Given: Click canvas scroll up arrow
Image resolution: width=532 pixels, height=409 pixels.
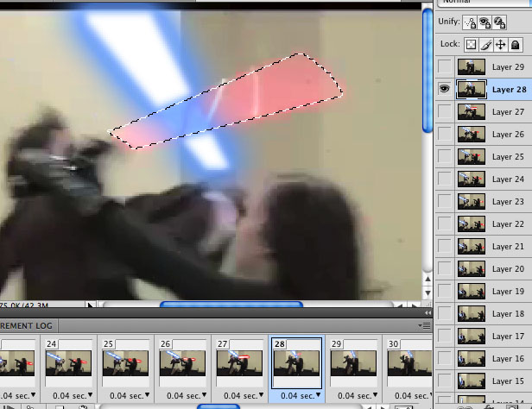Looking at the screenshot, I should coord(427,279).
